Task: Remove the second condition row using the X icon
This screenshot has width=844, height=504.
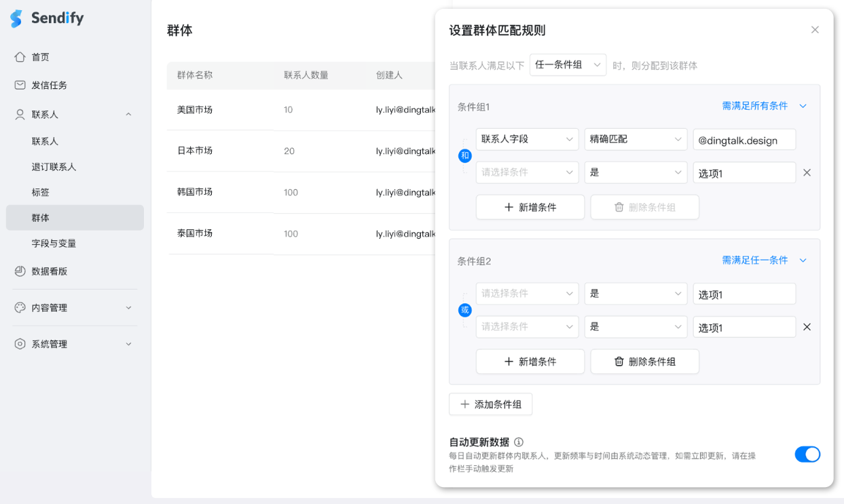Action: [x=807, y=172]
